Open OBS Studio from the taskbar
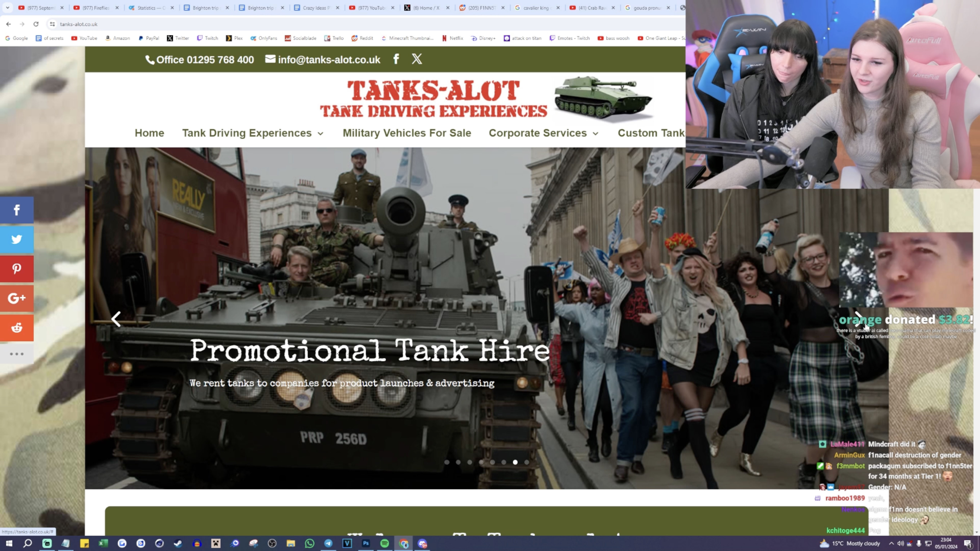 point(272,543)
